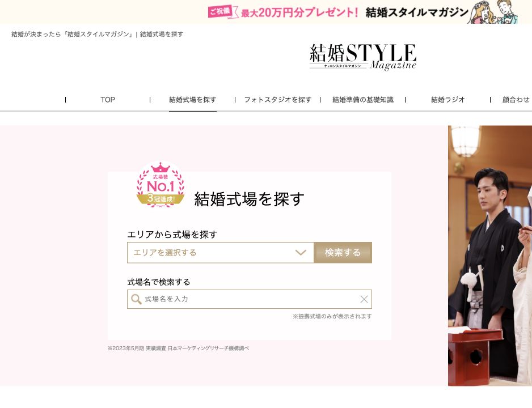Clear the venue name field with X icon
Image resolution: width=532 pixels, height=408 pixels.
coord(364,299)
